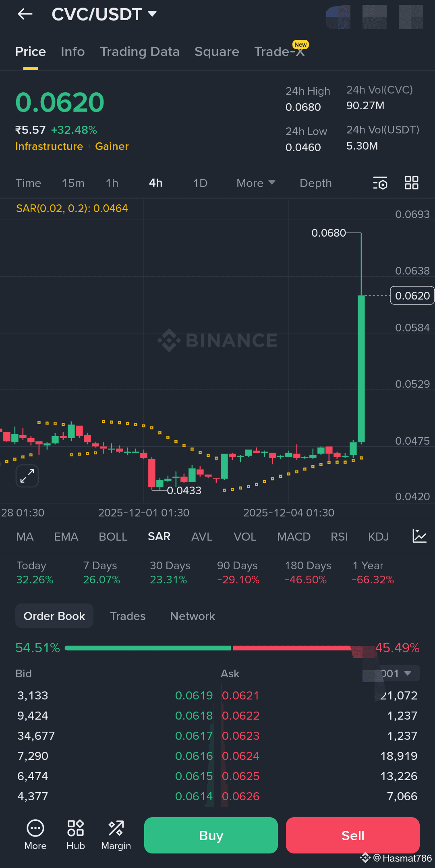Enable the BOLL indicator
Screen dimensions: 435x868
coord(113,537)
